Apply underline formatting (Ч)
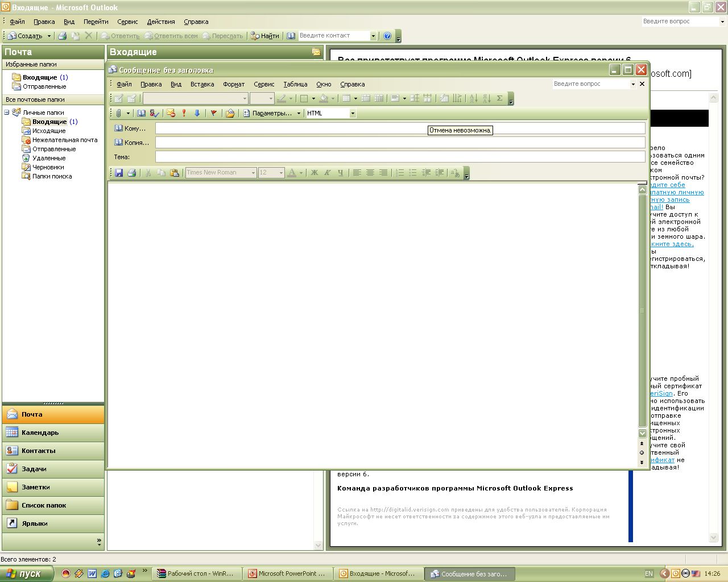 (x=340, y=173)
